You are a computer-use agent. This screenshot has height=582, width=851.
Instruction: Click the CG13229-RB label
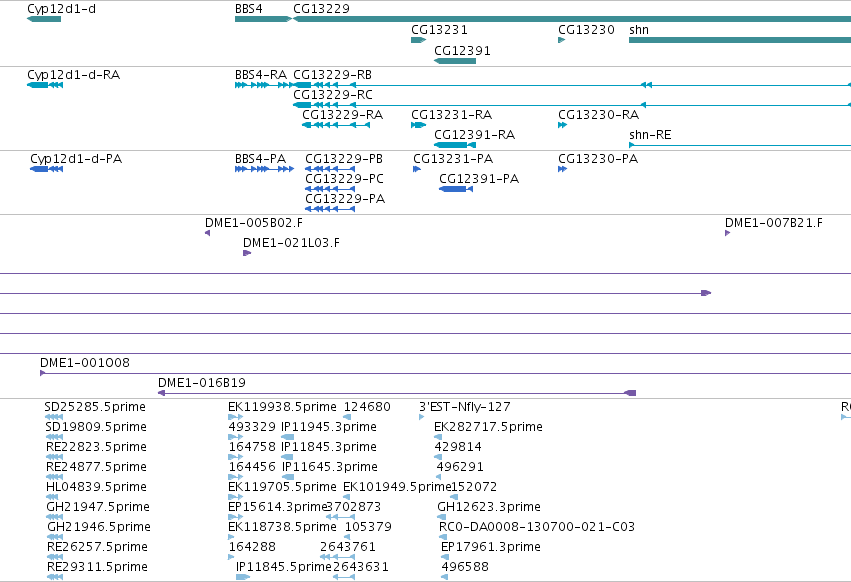[x=332, y=75]
